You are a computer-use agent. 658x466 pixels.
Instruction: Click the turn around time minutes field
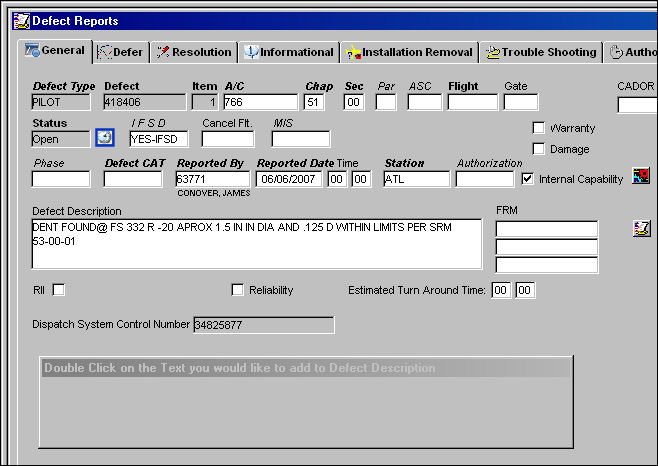coord(525,290)
